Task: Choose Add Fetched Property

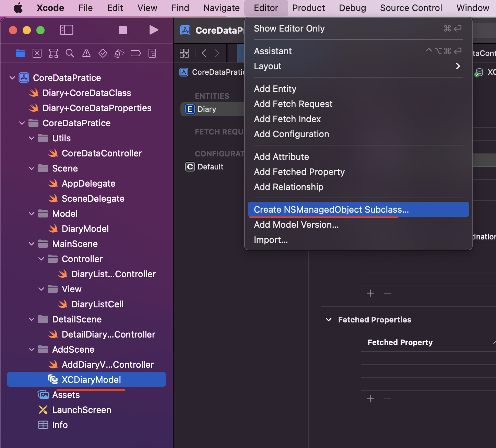Action: click(358, 172)
